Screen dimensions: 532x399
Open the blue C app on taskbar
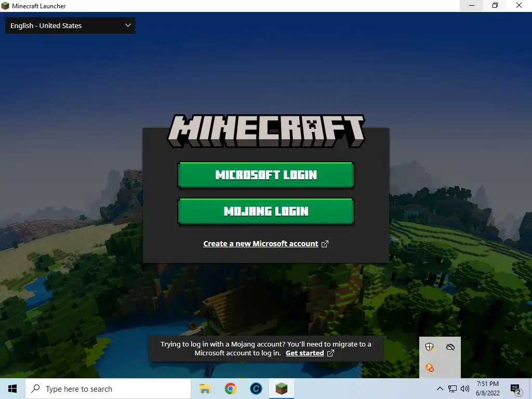256,389
